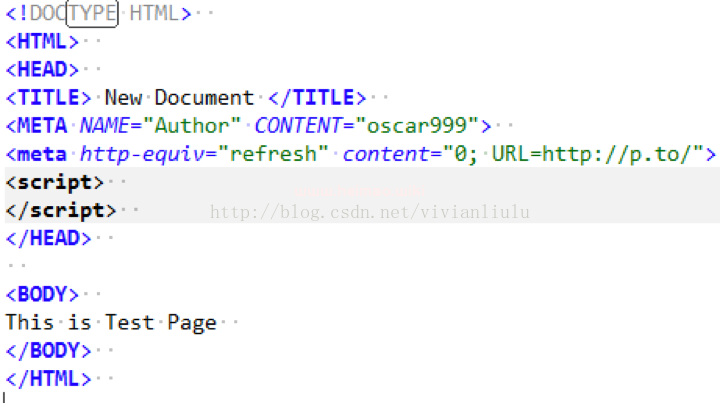Click the closing TITLE tag
Image resolution: width=720 pixels, height=403 pixels.
316,98
